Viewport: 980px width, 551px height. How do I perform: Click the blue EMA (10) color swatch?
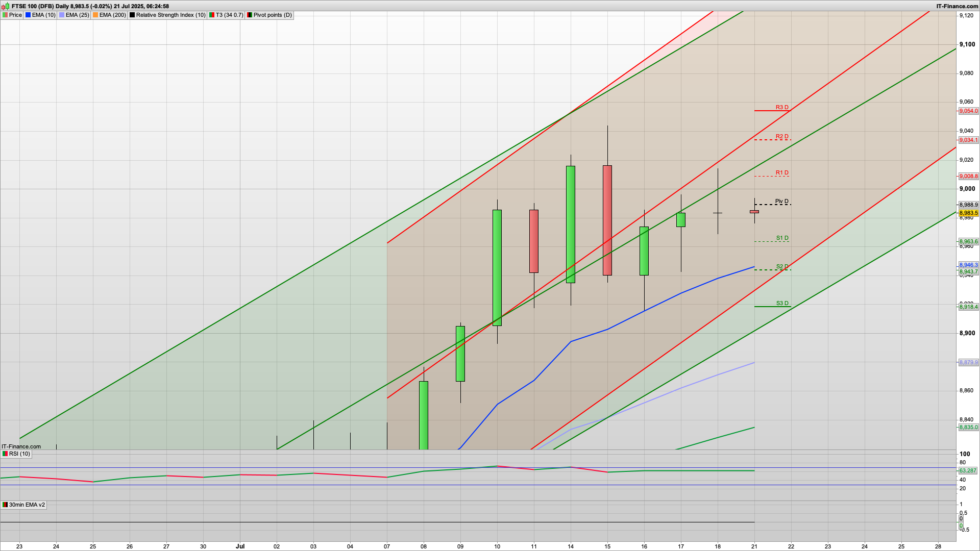28,15
